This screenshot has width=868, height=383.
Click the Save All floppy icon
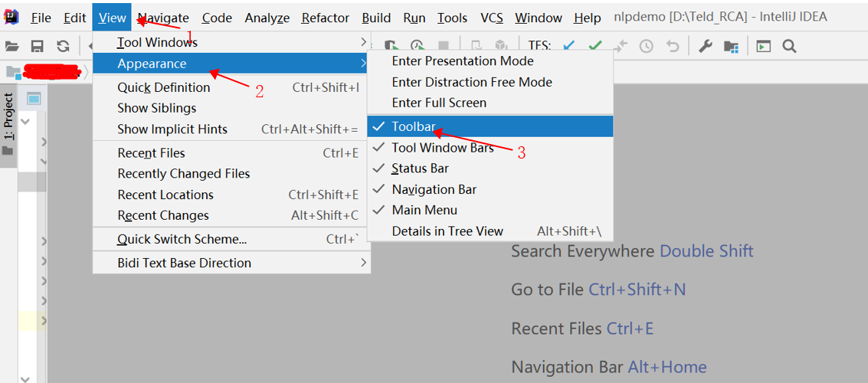(37, 46)
